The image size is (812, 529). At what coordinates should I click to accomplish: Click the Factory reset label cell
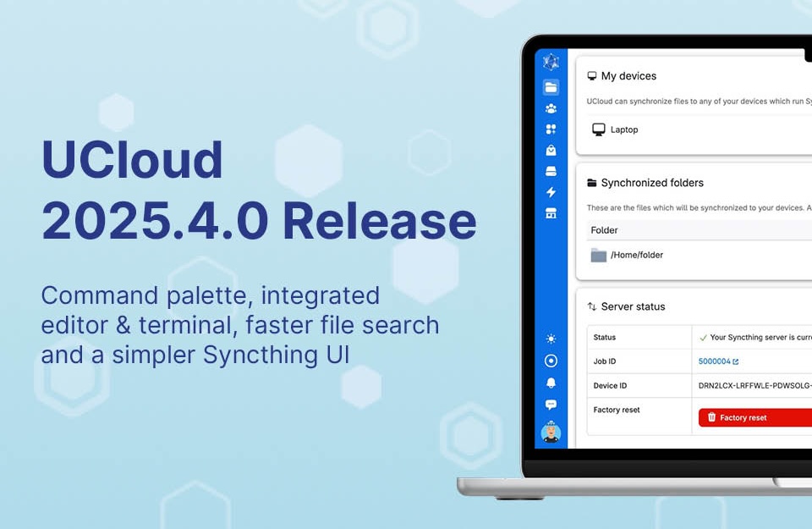[x=639, y=416]
